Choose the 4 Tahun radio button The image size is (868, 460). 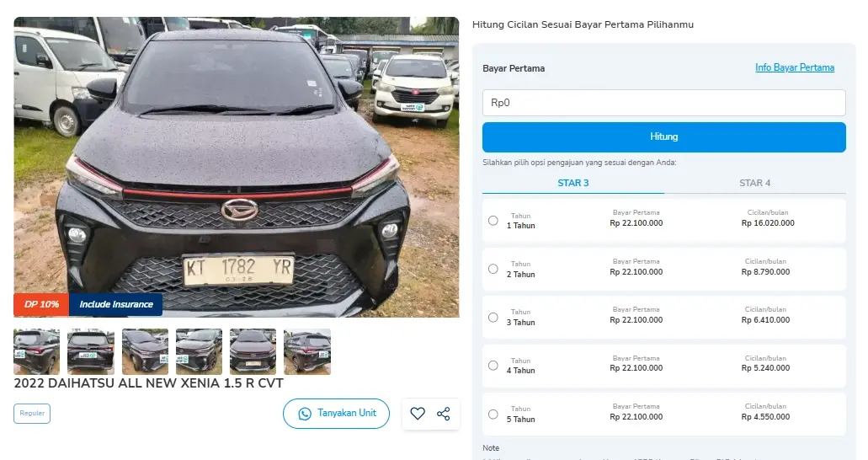pos(493,366)
